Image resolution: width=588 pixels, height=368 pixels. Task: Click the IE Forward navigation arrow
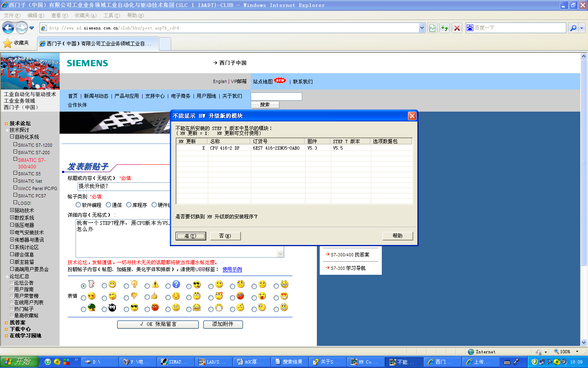[x=22, y=28]
